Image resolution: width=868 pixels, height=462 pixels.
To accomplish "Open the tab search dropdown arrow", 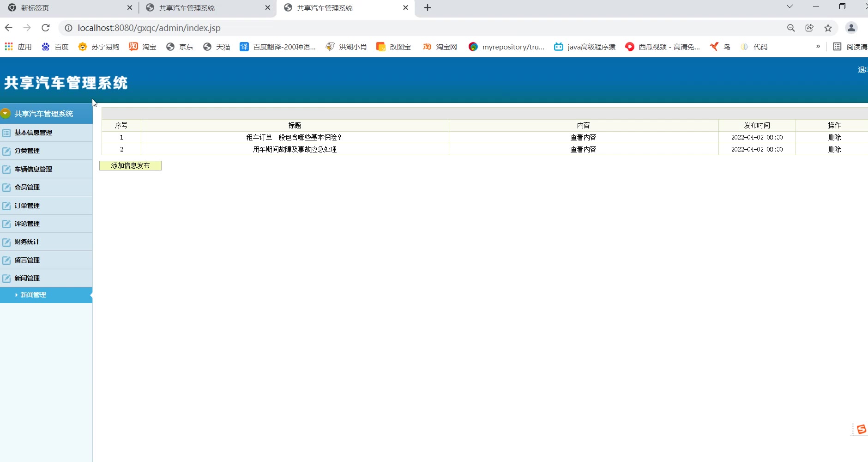I will point(790,6).
